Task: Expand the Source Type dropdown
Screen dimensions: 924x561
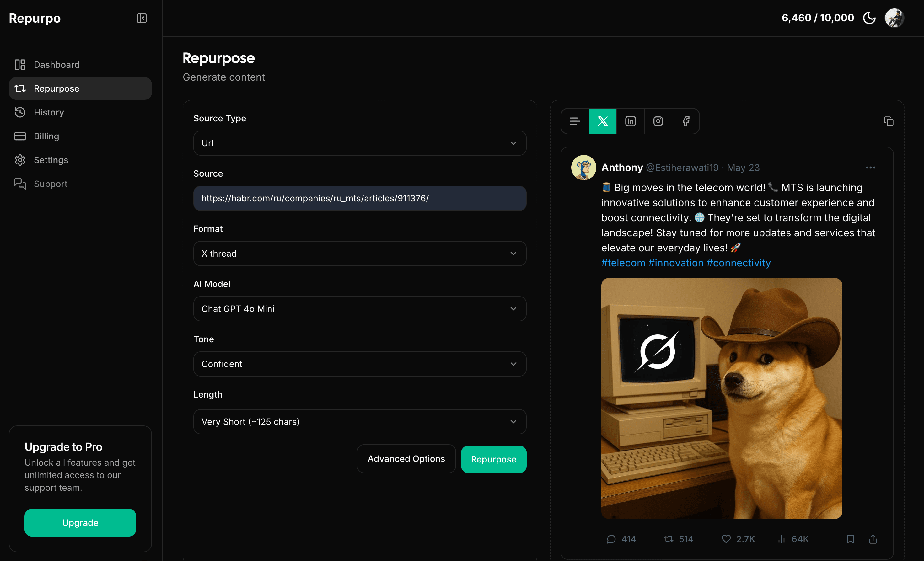Action: [x=360, y=143]
